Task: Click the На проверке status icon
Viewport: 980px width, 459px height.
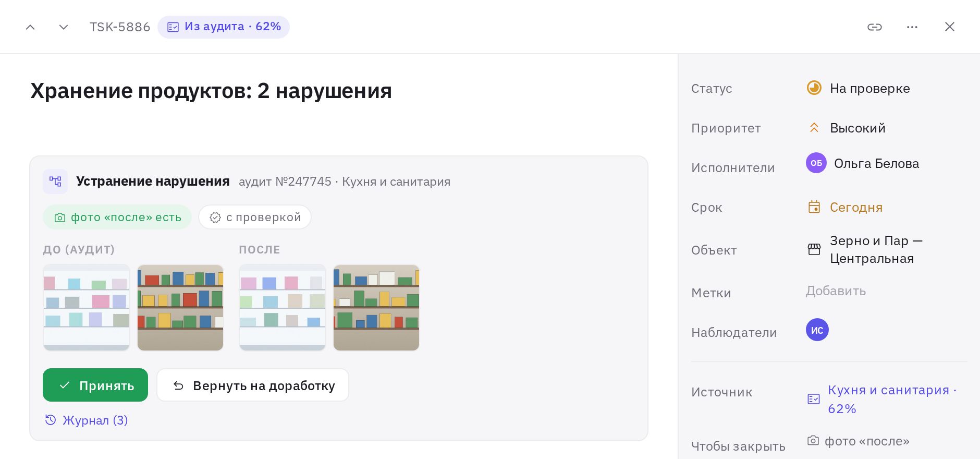Action: [814, 88]
